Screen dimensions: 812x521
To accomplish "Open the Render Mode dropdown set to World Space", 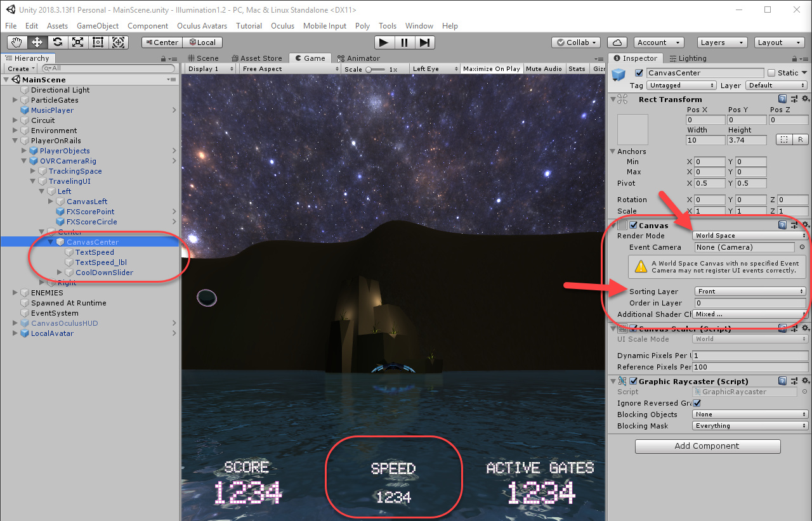I will 749,235.
